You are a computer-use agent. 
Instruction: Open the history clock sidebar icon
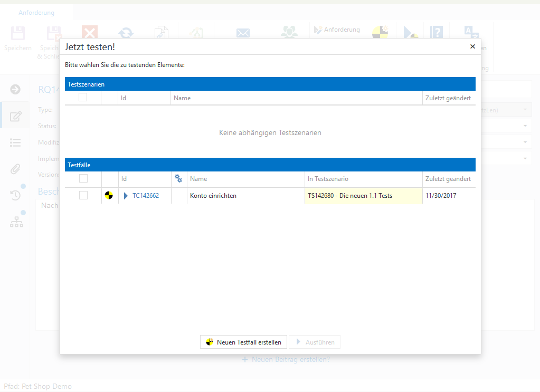15,195
